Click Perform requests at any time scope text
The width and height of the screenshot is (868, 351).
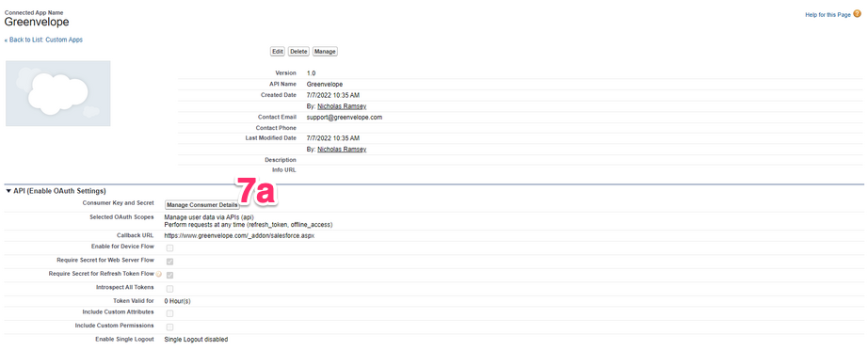[x=249, y=225]
